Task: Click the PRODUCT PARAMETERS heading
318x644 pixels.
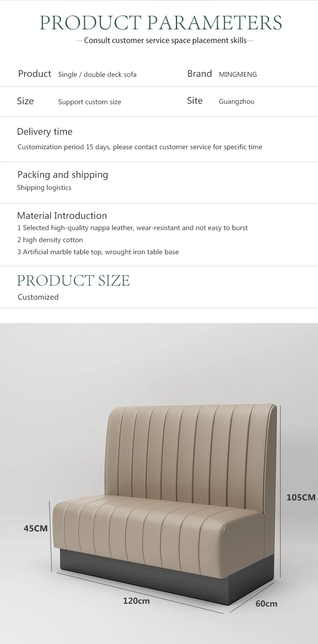Action: pyautogui.click(x=161, y=23)
